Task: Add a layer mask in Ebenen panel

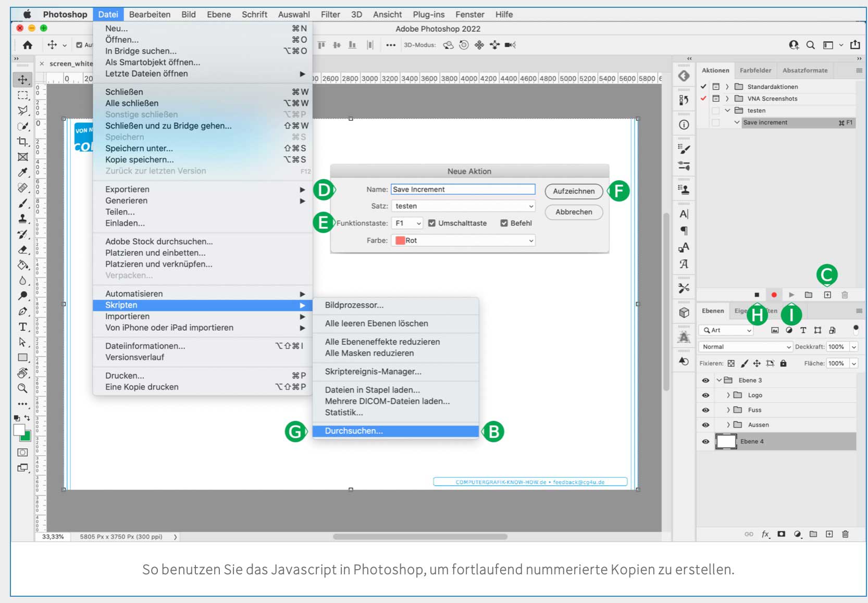Action: [x=781, y=534]
